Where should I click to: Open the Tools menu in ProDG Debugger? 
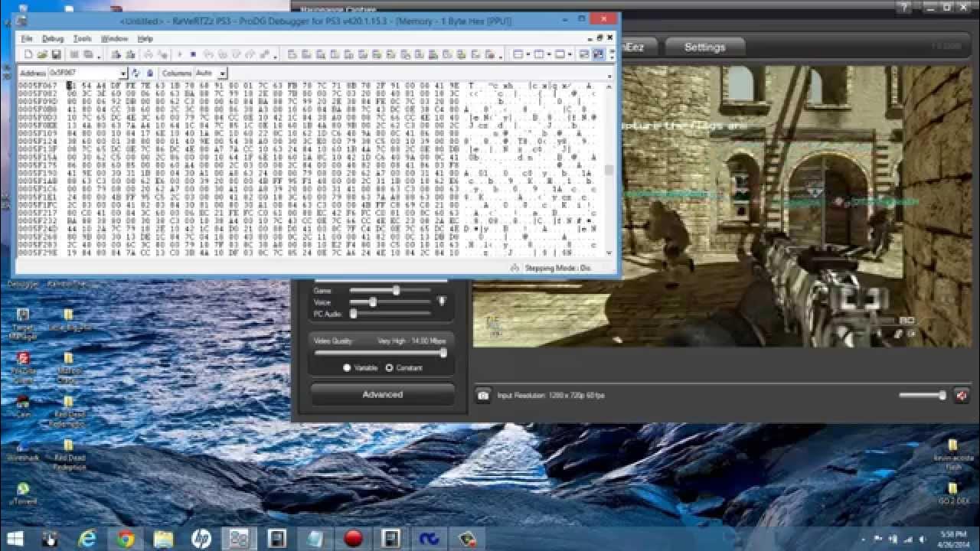tap(82, 38)
